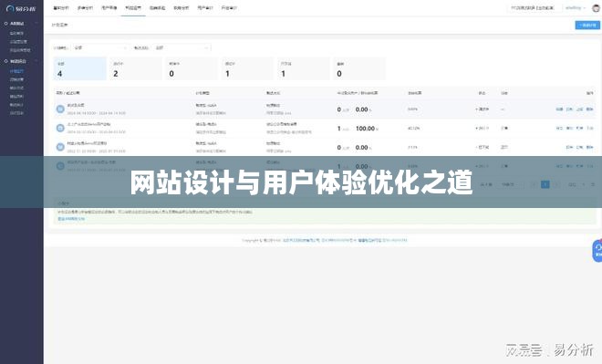This screenshot has width=602, height=364.
Task: Open the blue link inside the green notice box
Action: point(71,218)
